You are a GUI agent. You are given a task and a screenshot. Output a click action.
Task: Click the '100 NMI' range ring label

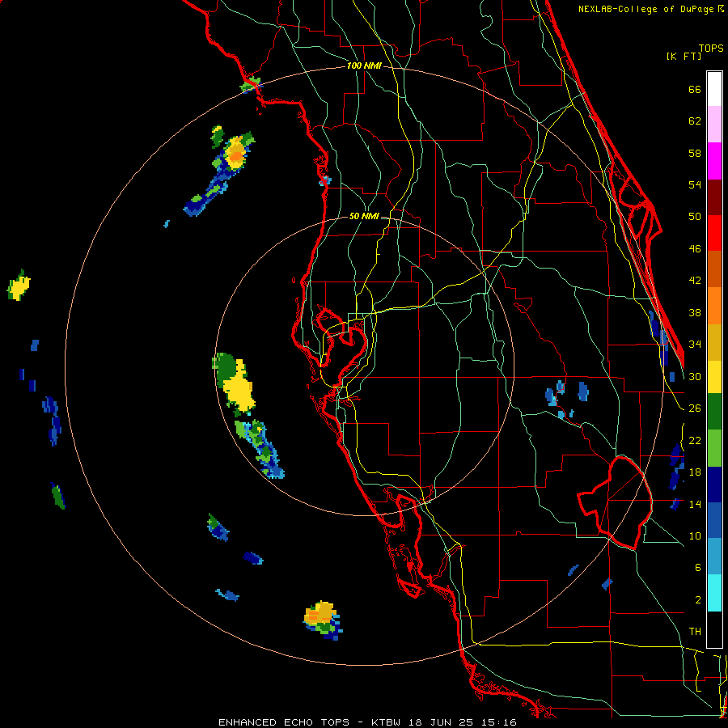click(x=364, y=66)
